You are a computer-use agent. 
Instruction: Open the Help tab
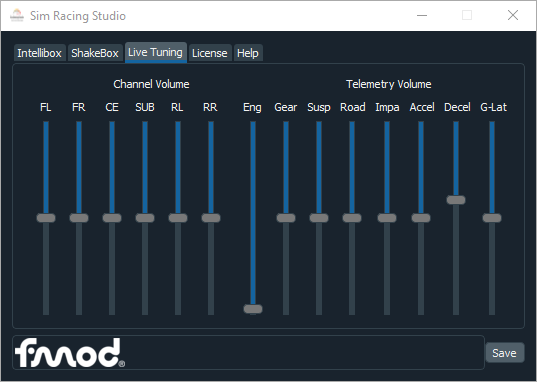248,53
